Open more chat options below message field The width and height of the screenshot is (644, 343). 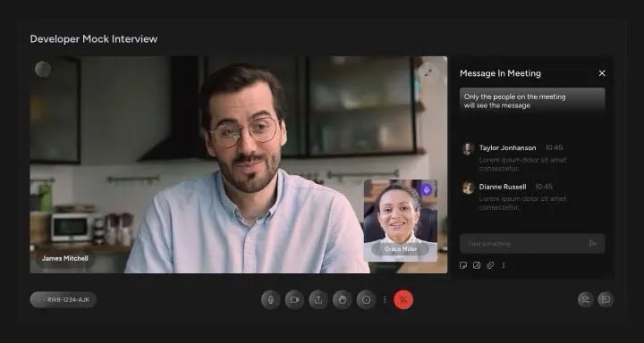504,265
